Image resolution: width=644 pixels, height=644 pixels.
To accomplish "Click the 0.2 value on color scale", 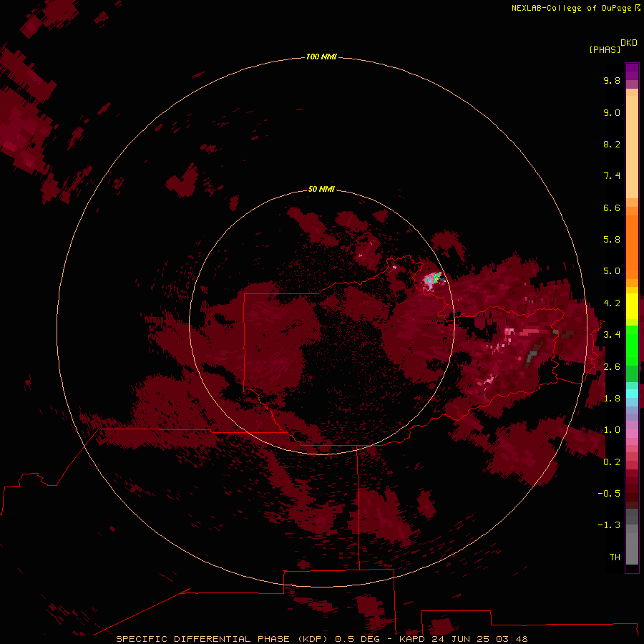I will click(x=612, y=462).
